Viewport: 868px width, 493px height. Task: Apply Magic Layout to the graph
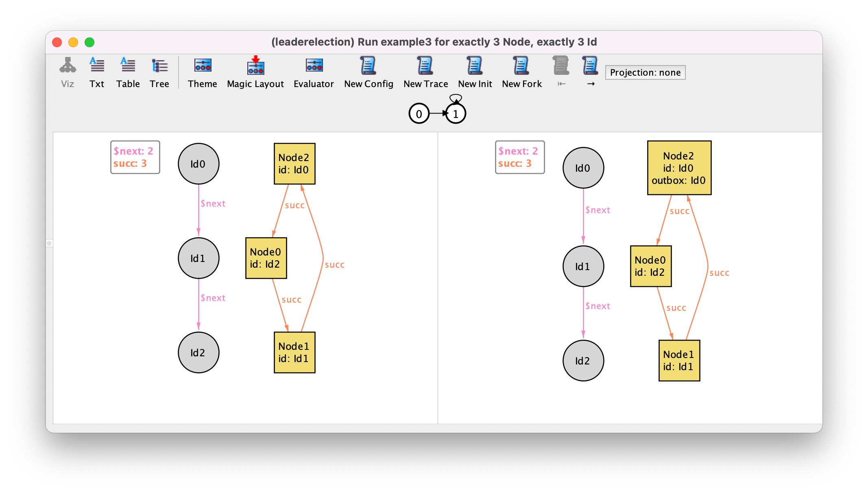coord(255,72)
